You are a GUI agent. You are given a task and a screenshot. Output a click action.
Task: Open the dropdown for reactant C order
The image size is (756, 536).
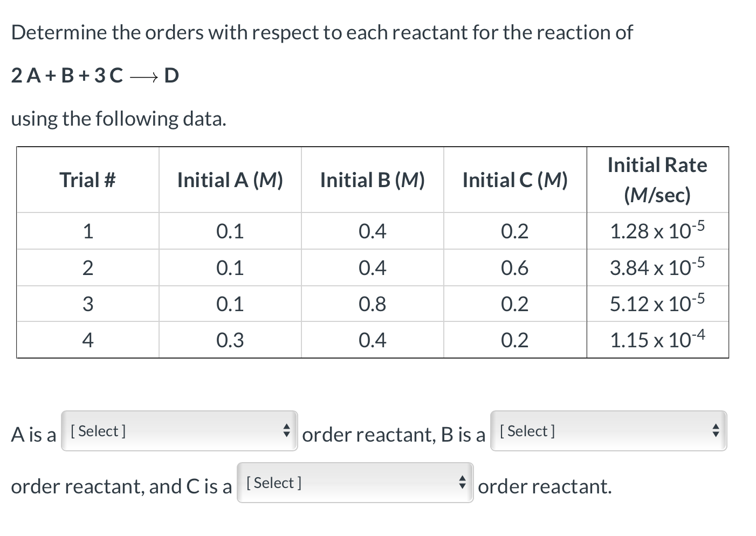click(353, 483)
